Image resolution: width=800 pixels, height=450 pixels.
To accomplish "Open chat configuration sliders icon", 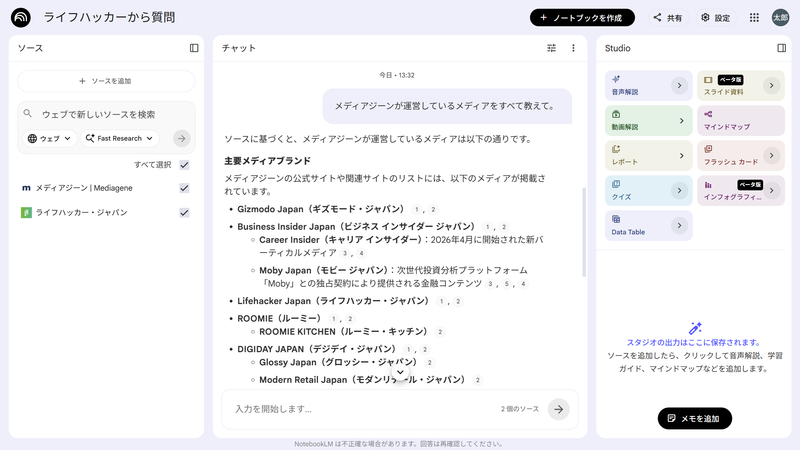I will click(x=552, y=48).
